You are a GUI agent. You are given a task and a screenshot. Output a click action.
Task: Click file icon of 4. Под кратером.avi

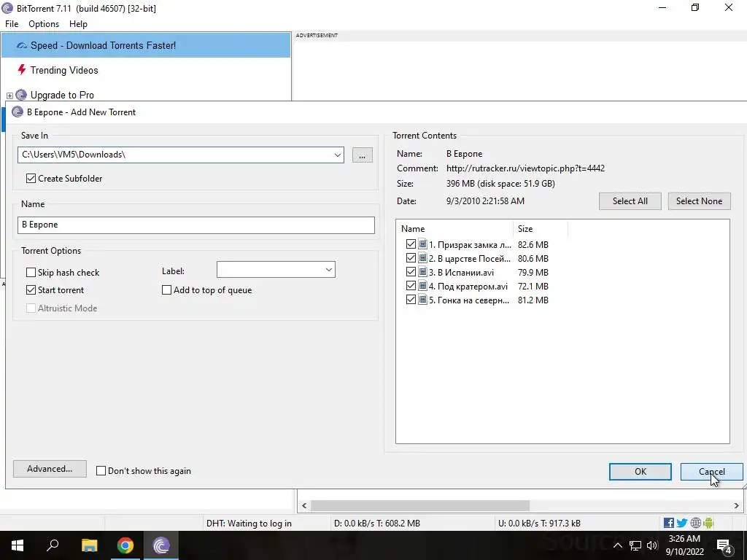coord(422,286)
